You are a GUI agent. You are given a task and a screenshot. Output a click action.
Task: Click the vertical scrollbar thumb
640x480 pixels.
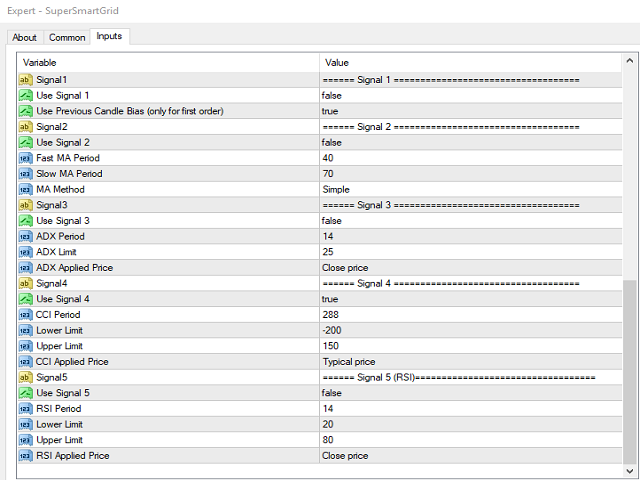click(629, 371)
